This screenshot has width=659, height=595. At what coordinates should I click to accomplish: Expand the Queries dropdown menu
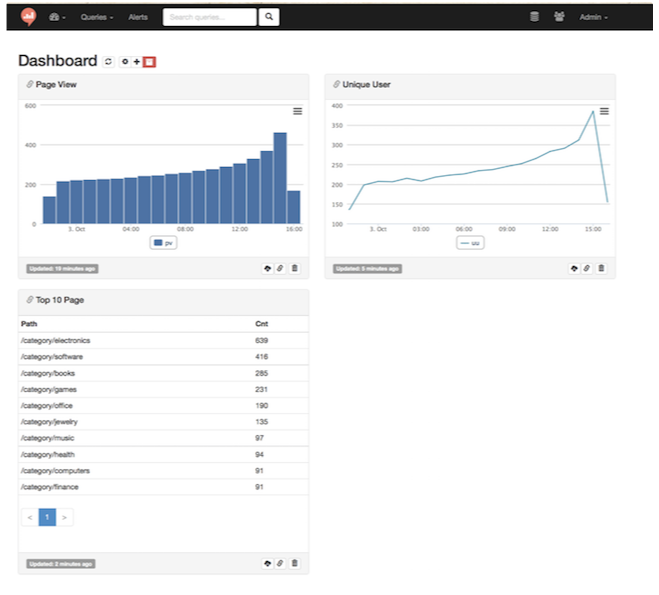click(96, 17)
